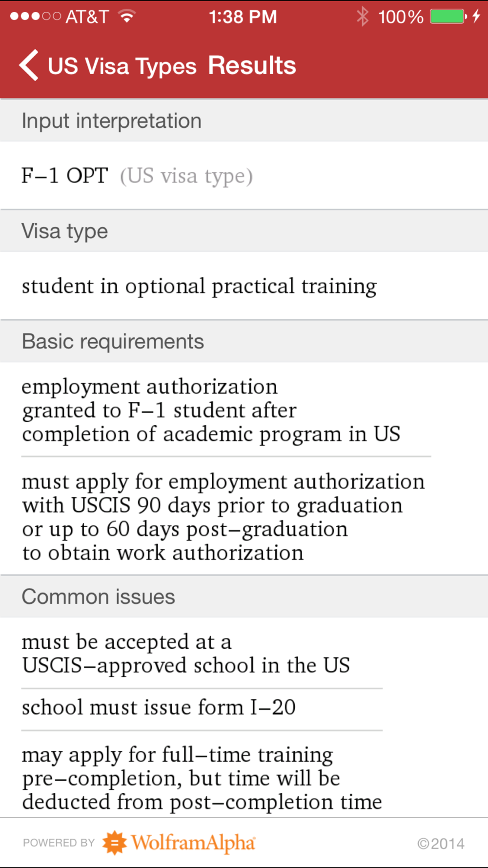The image size is (488, 868).
Task: Open the WolframAlpha wordmark link
Action: tap(193, 843)
